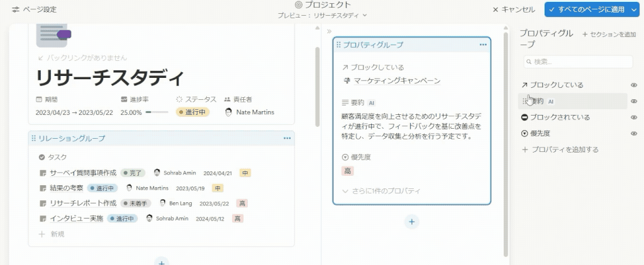Click Ben Lang avatar in task row

click(163, 203)
